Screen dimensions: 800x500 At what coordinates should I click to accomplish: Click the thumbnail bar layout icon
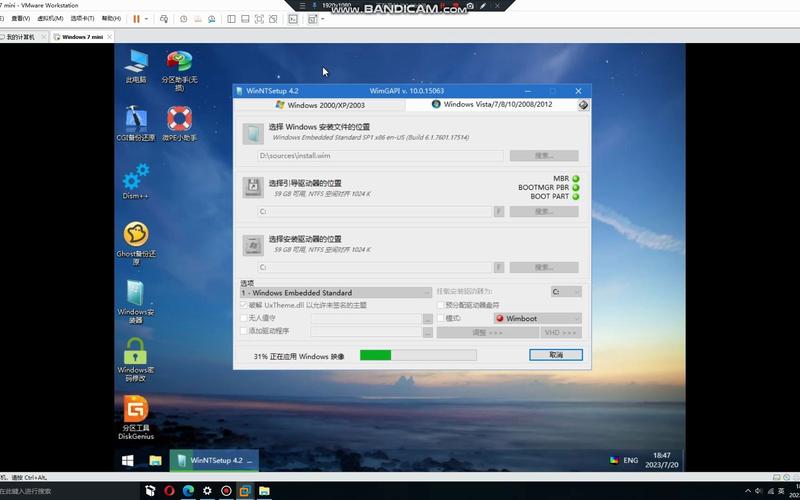(245, 19)
